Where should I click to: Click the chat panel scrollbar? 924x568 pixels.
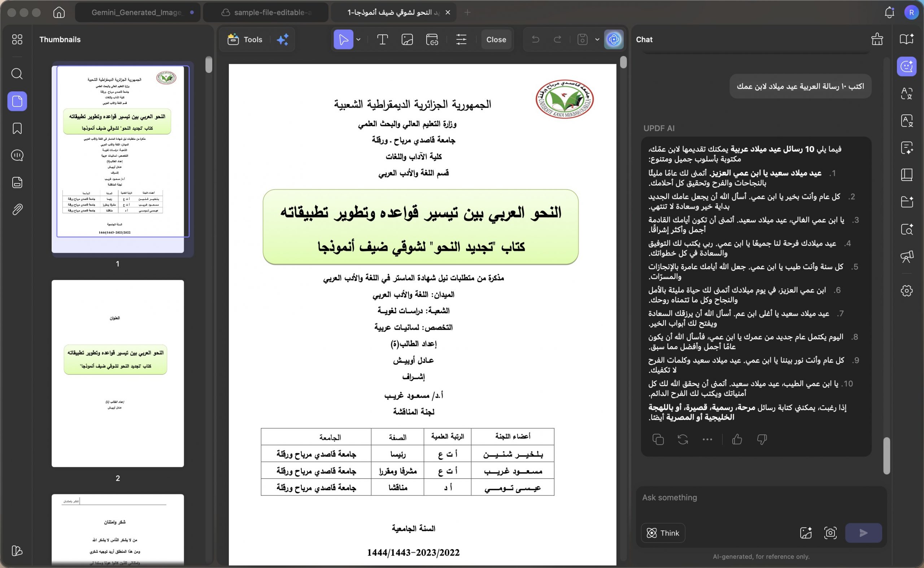pyautogui.click(x=886, y=456)
